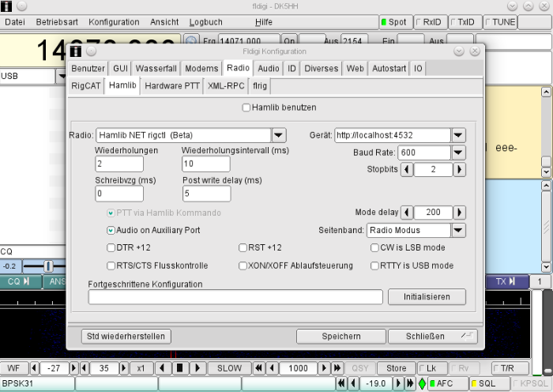Viewport: 553px width, 392px height.
Task: Click fldigi main window icon in title bar
Action: (6, 6)
